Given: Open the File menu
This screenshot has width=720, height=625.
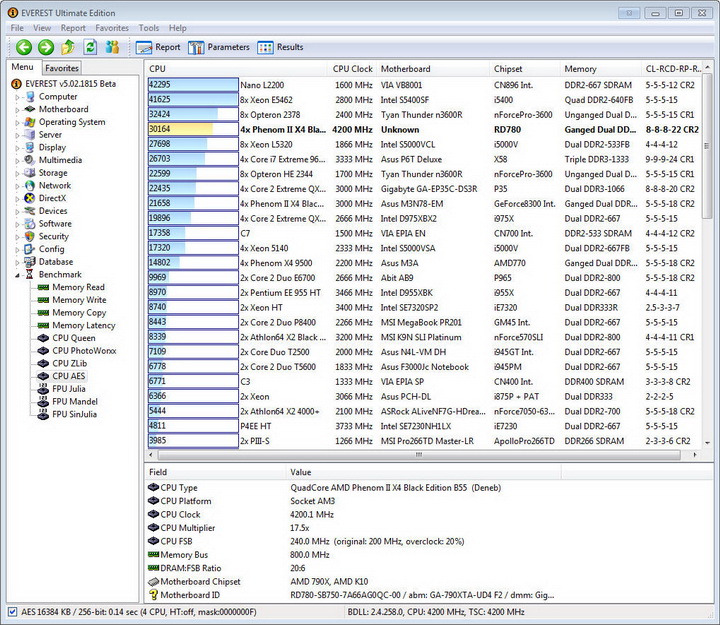Looking at the screenshot, I should pos(17,28).
